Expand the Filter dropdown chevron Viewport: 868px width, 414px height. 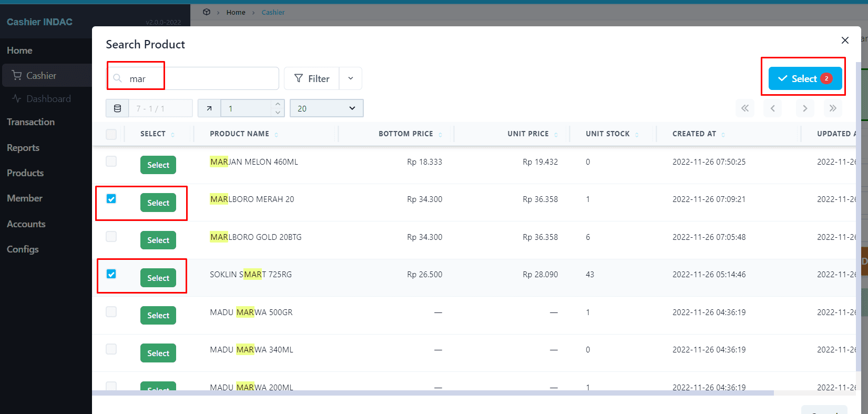(x=351, y=78)
